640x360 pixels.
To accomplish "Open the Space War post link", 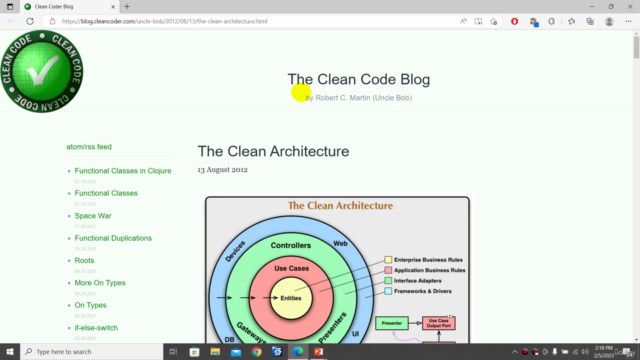I will point(93,216).
